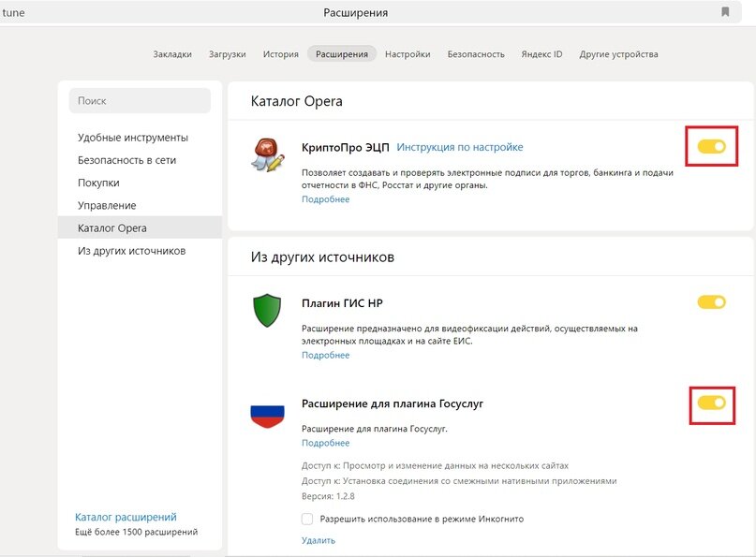The width and height of the screenshot is (756, 557).
Task: Click the Версия: 1.2.8 text
Action: click(x=328, y=496)
